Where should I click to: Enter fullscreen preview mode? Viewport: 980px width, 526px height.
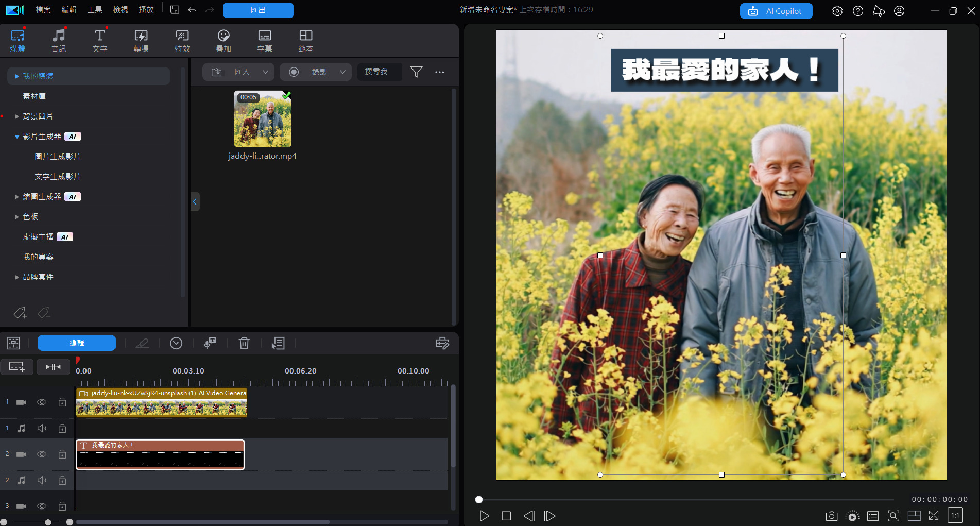tap(934, 515)
